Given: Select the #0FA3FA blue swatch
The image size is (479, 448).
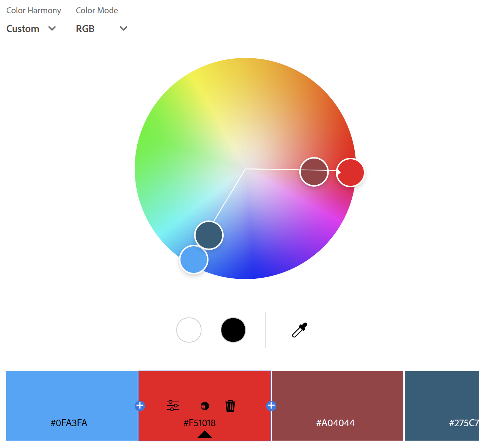Looking at the screenshot, I should click(x=72, y=406).
